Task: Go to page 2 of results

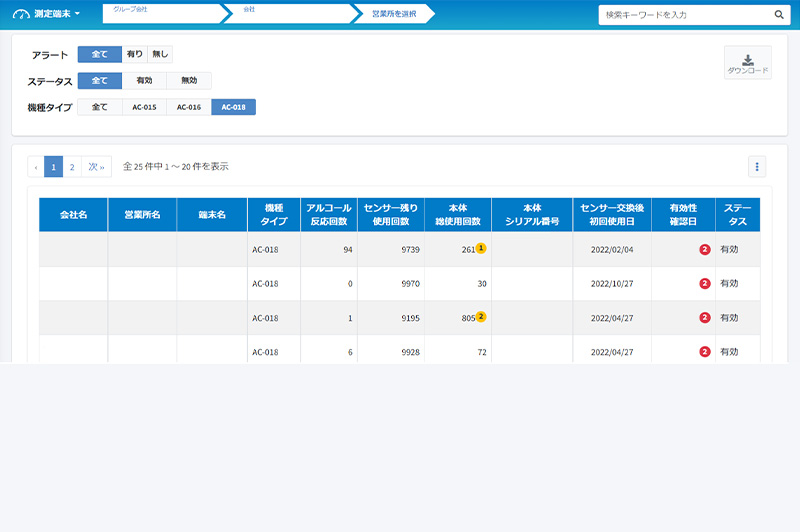Action: (x=72, y=167)
